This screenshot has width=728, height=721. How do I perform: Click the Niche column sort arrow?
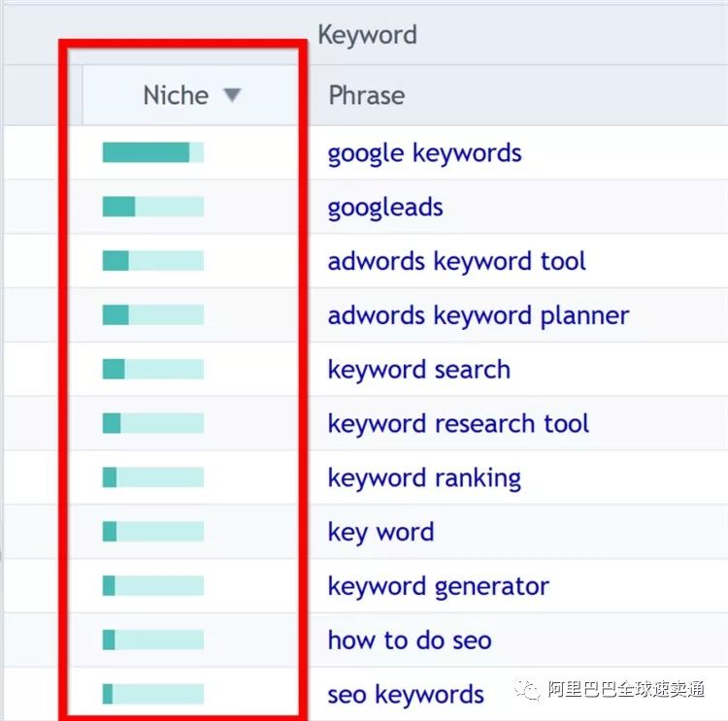[x=231, y=95]
